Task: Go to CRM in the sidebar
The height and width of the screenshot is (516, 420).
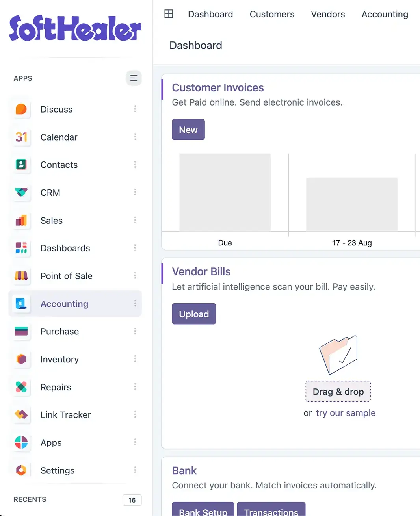Action: (x=50, y=193)
